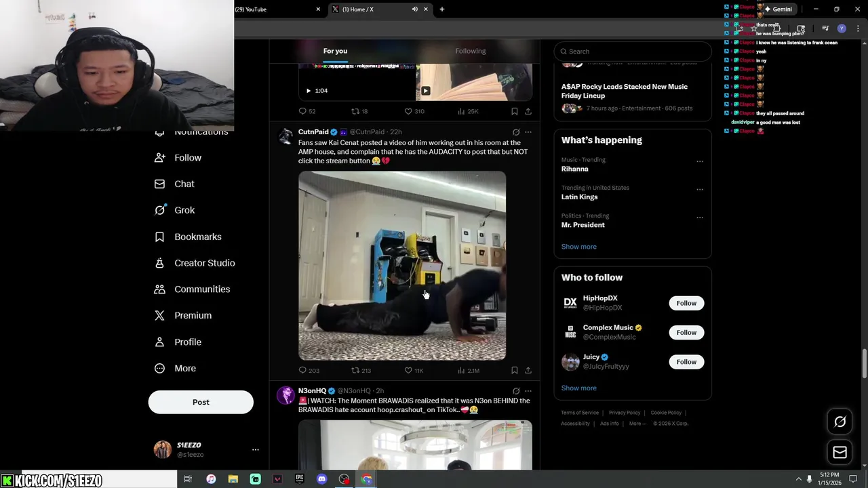
Task: Open Communities in the sidebar
Action: pyautogui.click(x=193, y=289)
